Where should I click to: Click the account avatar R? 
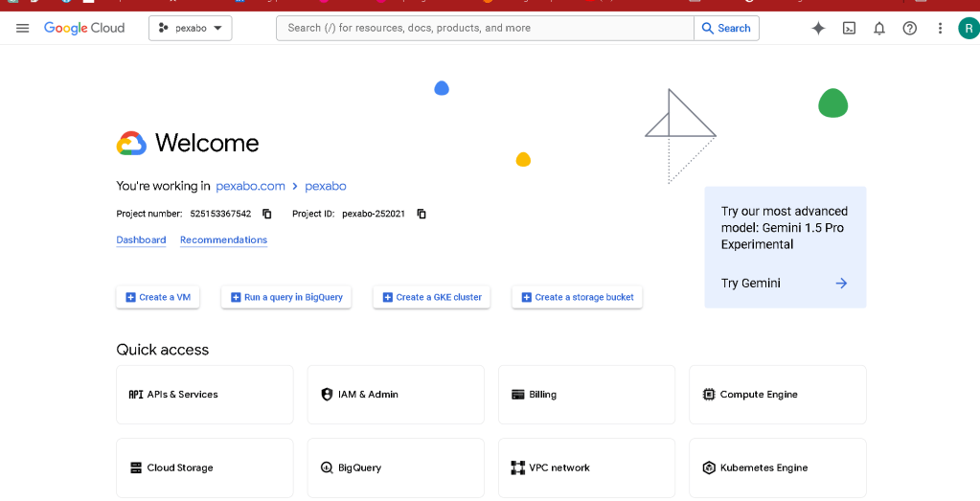[969, 28]
